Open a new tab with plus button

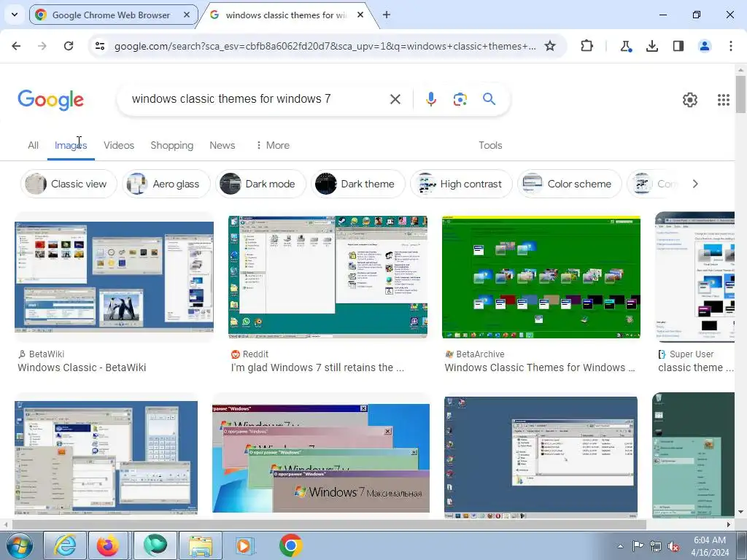pos(387,15)
